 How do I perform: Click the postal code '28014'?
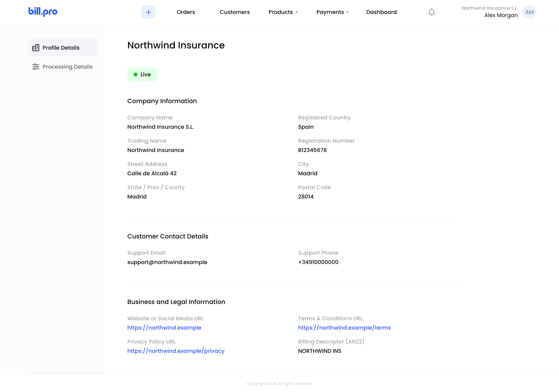pos(306,197)
